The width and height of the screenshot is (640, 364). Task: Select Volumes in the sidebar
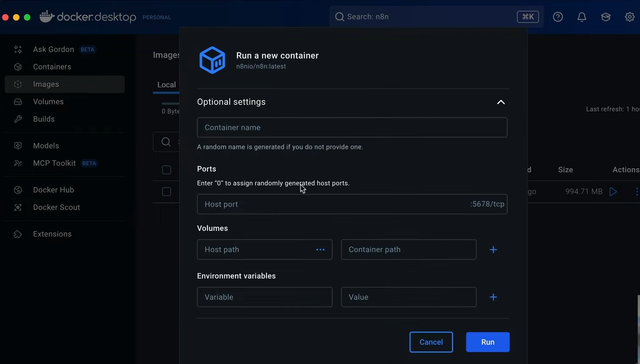point(64,102)
